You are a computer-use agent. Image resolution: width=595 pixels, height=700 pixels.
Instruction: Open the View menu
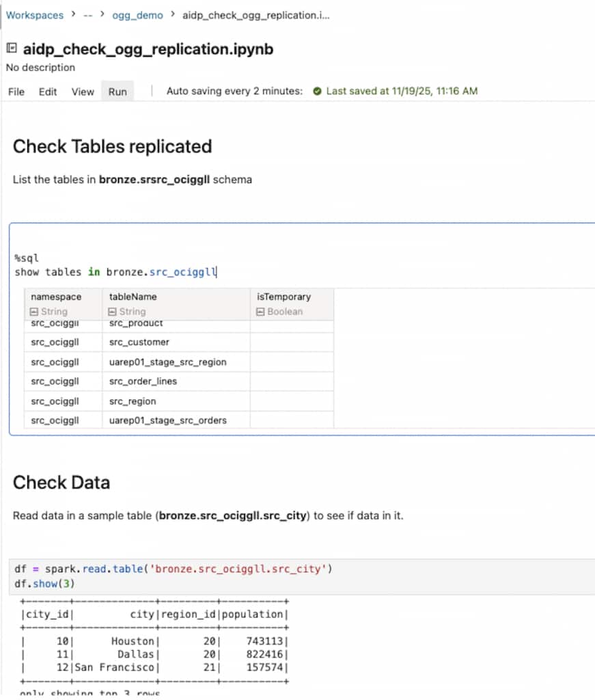coord(83,92)
